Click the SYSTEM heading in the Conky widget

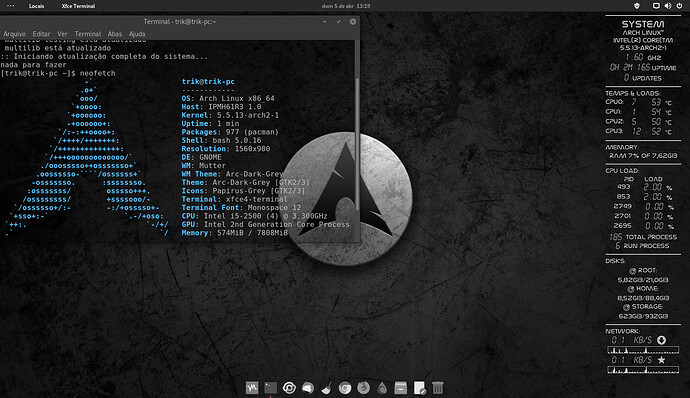[x=643, y=24]
